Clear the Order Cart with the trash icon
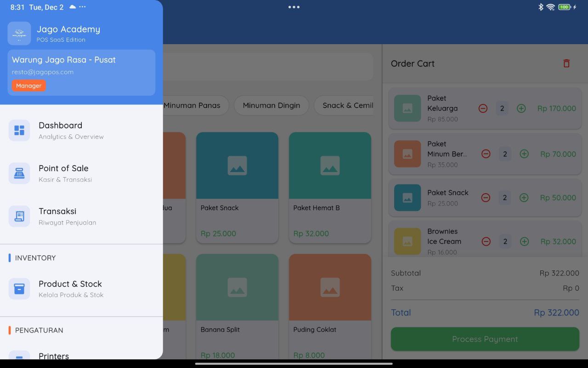The image size is (588, 368). (x=566, y=63)
